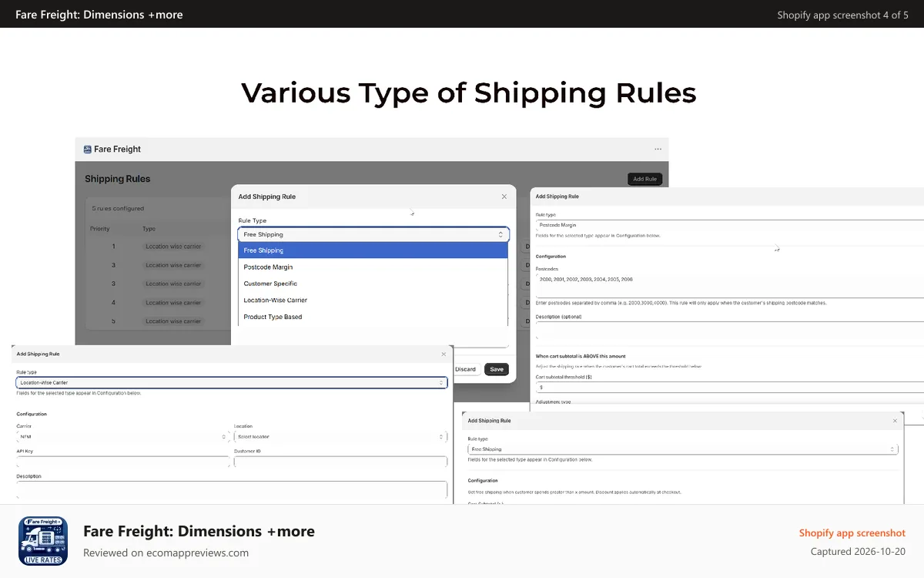Close the Location-Wise Carrier rule dialog

444,354
